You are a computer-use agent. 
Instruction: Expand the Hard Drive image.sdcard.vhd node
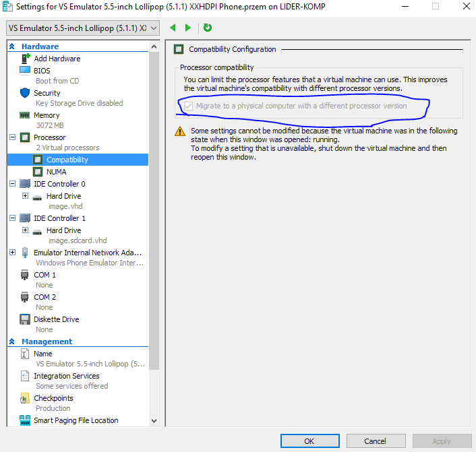pyautogui.click(x=25, y=230)
